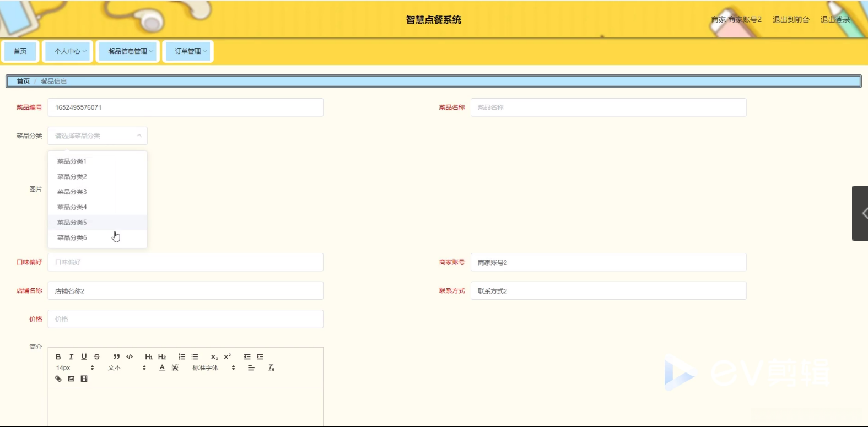Choose 菜品分类4 option

[x=98, y=207]
